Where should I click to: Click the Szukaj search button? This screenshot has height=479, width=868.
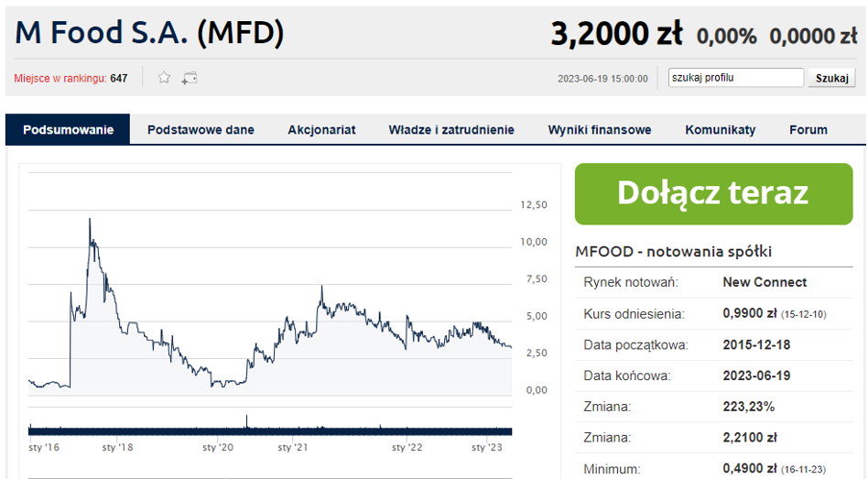point(831,78)
